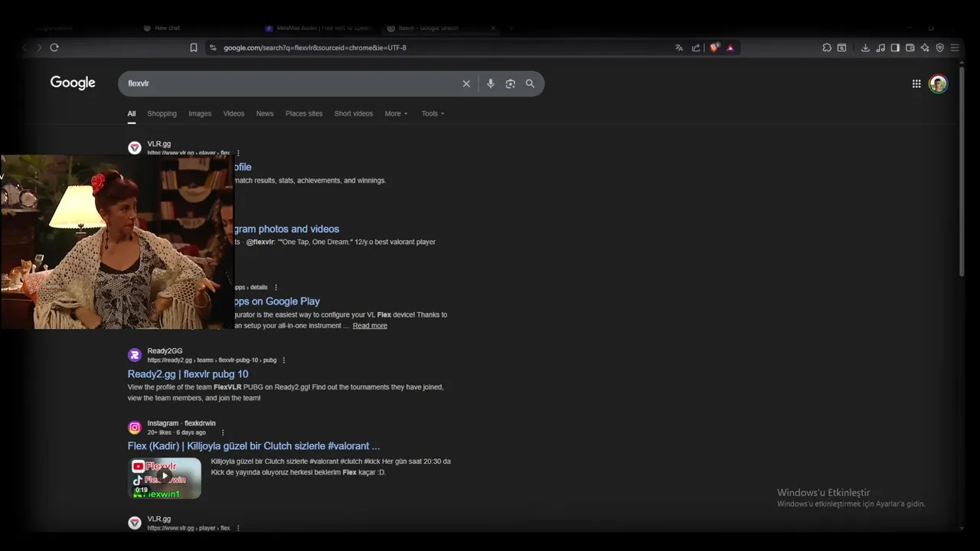Viewport: 980px width, 551px height.
Task: Open the browser hamburger menu
Action: pyautogui.click(x=955, y=47)
